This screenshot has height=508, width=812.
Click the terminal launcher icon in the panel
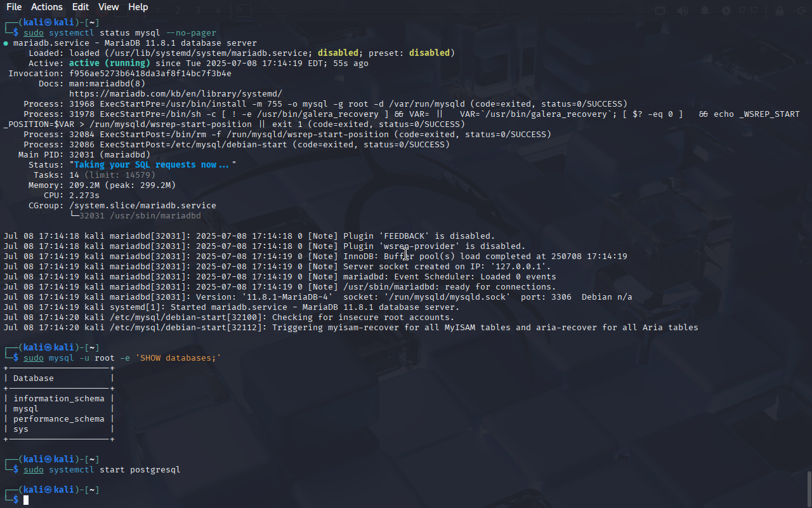(244, 11)
